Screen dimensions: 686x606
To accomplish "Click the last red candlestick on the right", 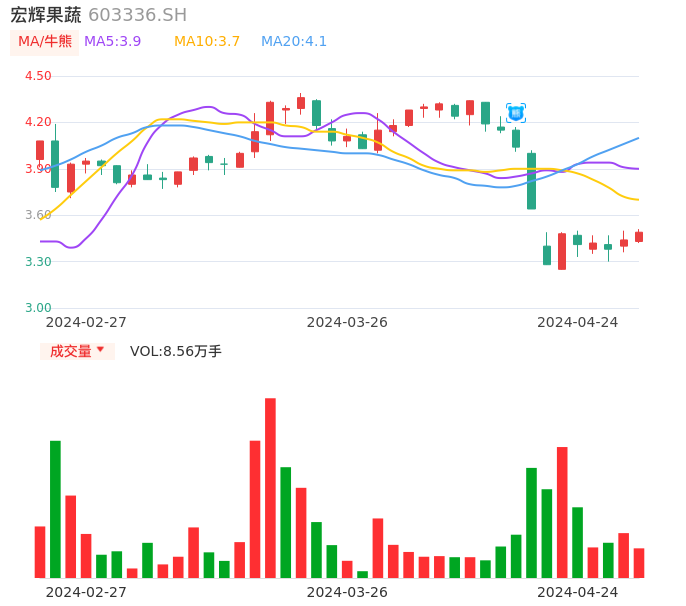I will (639, 237).
